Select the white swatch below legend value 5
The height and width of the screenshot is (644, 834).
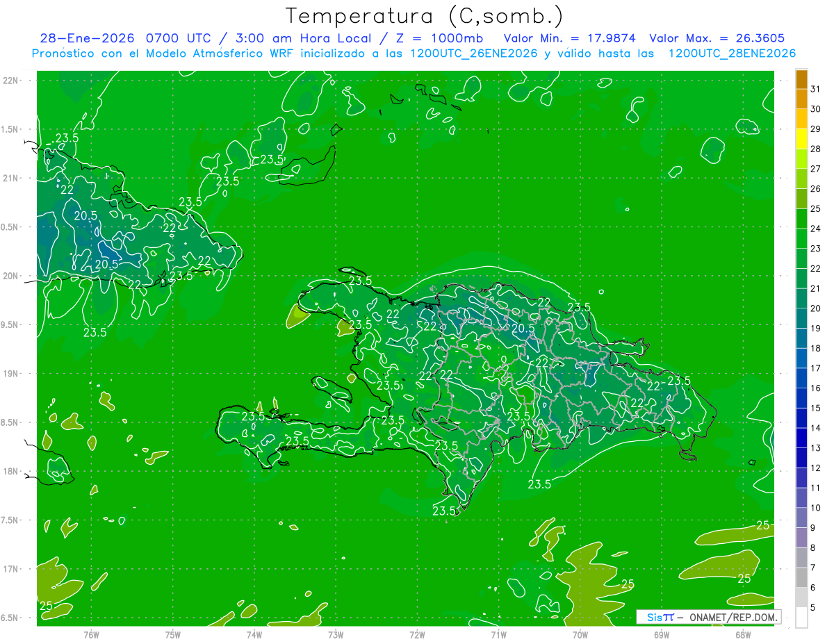[x=801, y=618]
